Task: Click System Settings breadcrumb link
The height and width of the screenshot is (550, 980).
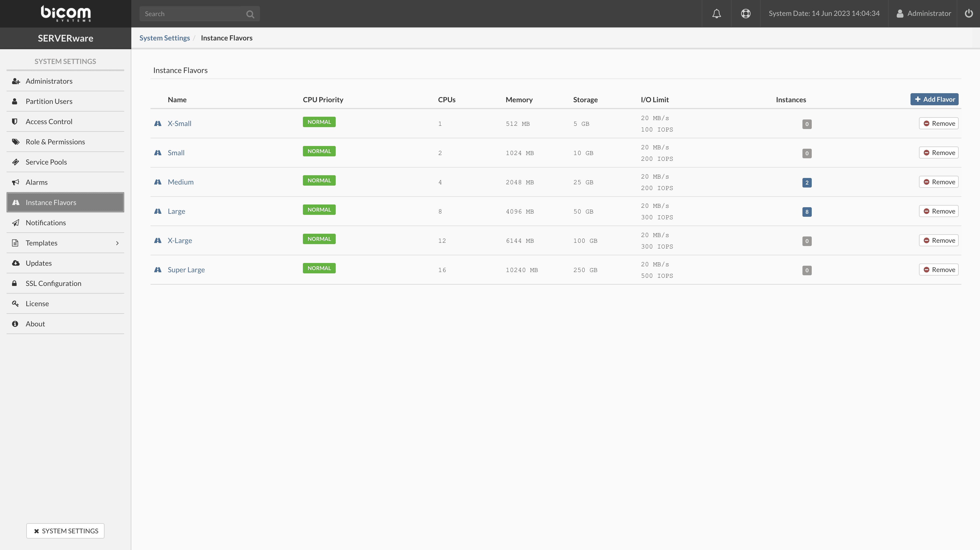Action: click(x=164, y=38)
